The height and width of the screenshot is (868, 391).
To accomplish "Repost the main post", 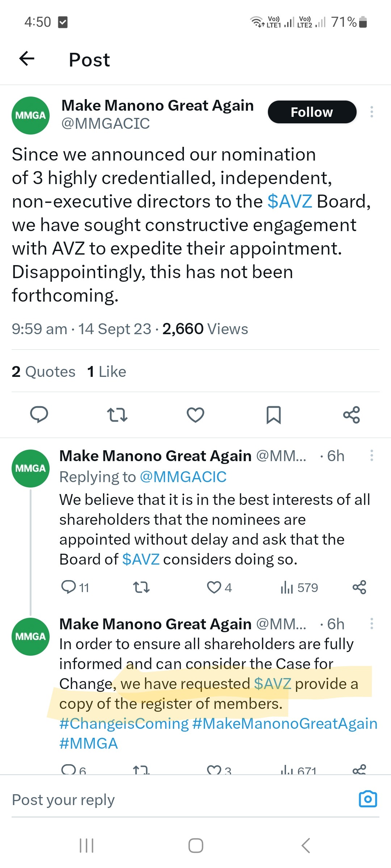I will (x=117, y=414).
